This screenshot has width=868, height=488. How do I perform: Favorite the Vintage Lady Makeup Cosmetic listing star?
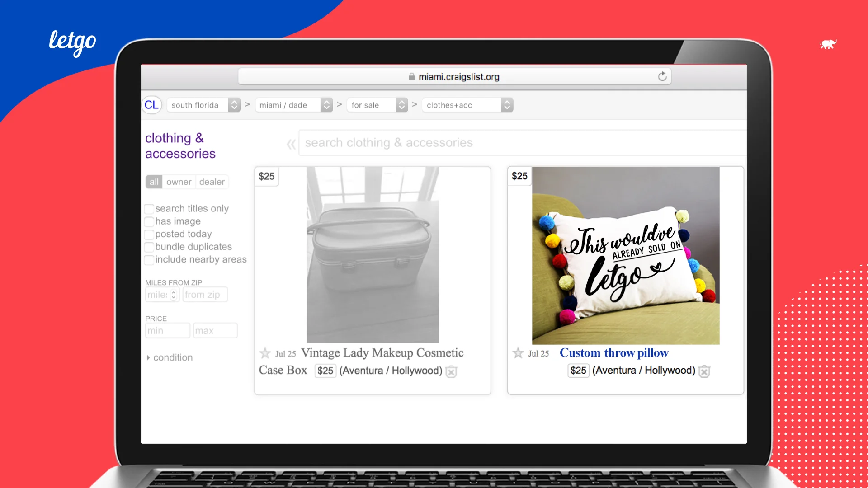click(265, 353)
